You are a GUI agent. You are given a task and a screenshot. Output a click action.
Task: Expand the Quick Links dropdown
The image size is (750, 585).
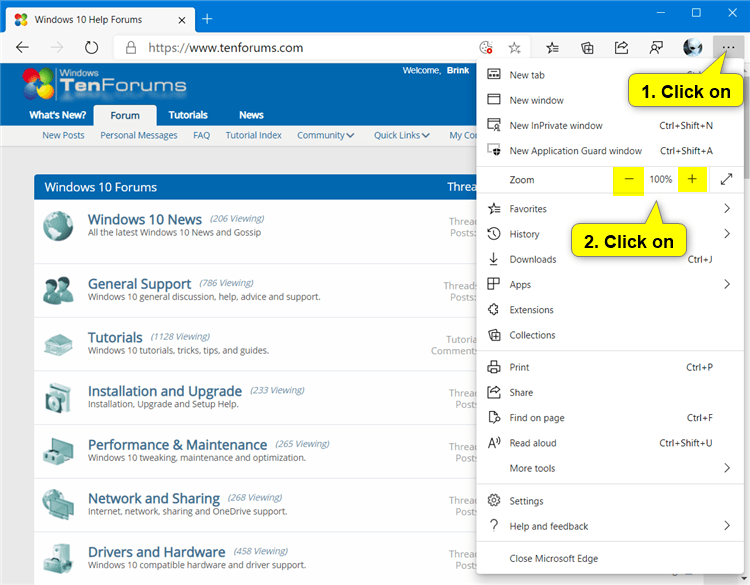(x=402, y=135)
